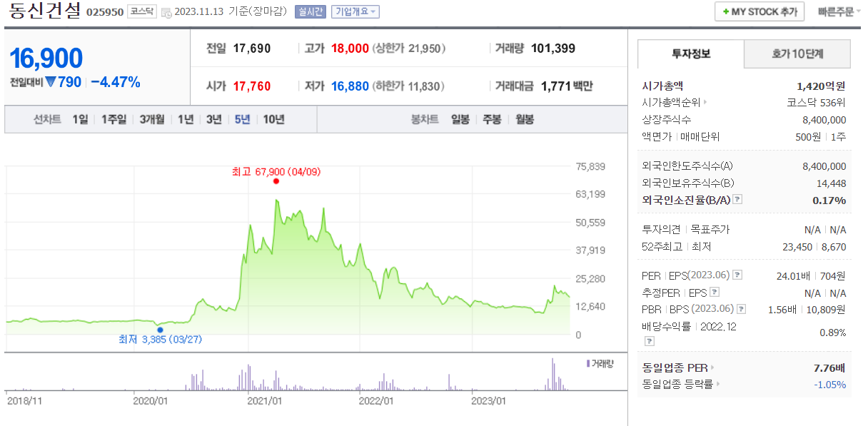Click blue down-triangle icon next to 전일대비
The height and width of the screenshot is (426, 868).
pos(51,82)
